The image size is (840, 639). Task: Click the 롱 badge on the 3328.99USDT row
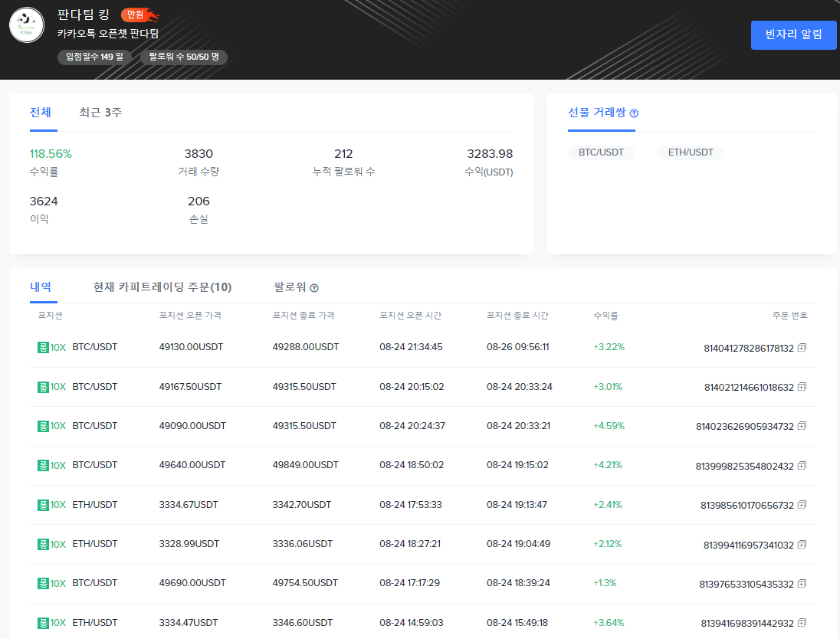click(x=43, y=544)
